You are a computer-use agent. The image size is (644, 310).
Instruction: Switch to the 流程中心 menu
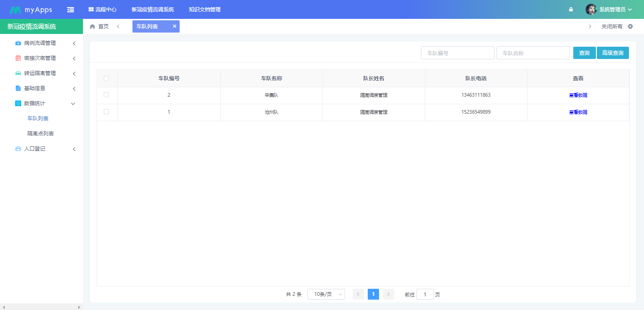coord(103,9)
